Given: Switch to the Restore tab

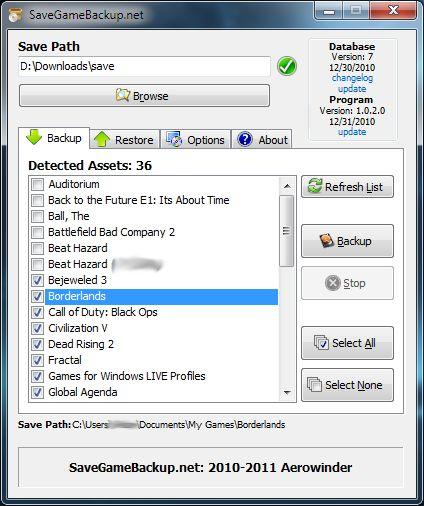Looking at the screenshot, I should point(125,139).
